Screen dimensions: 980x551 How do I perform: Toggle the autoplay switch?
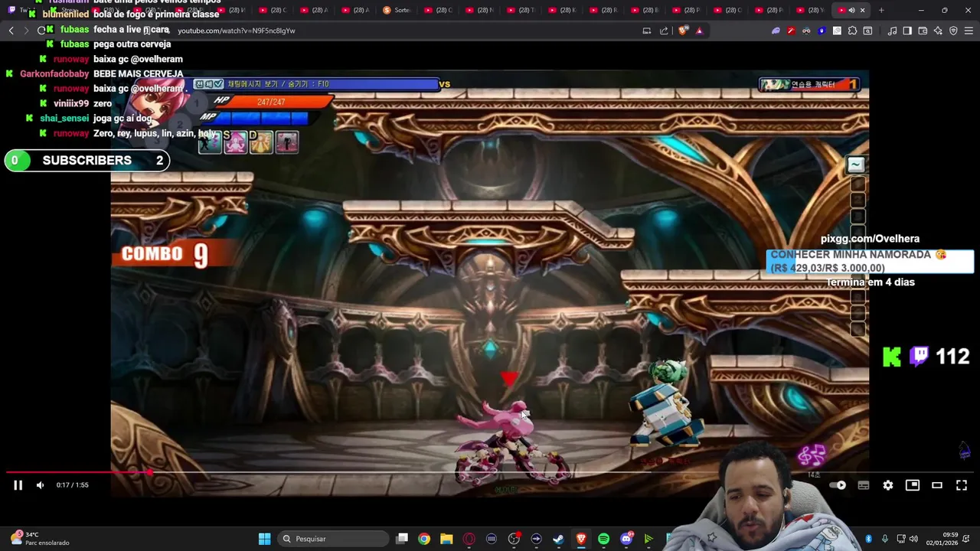[x=838, y=485]
